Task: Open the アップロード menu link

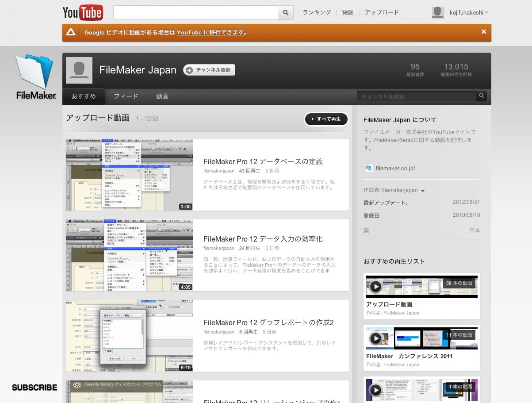Action: click(x=382, y=12)
